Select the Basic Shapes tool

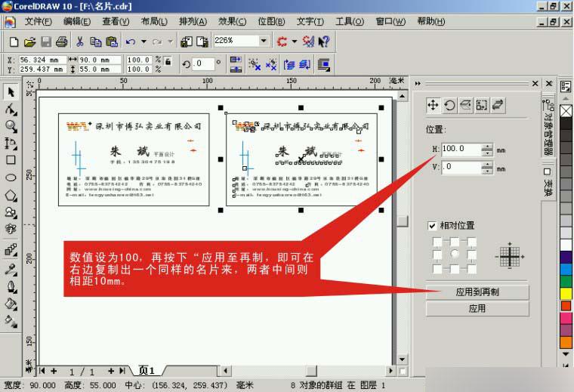[x=11, y=212]
